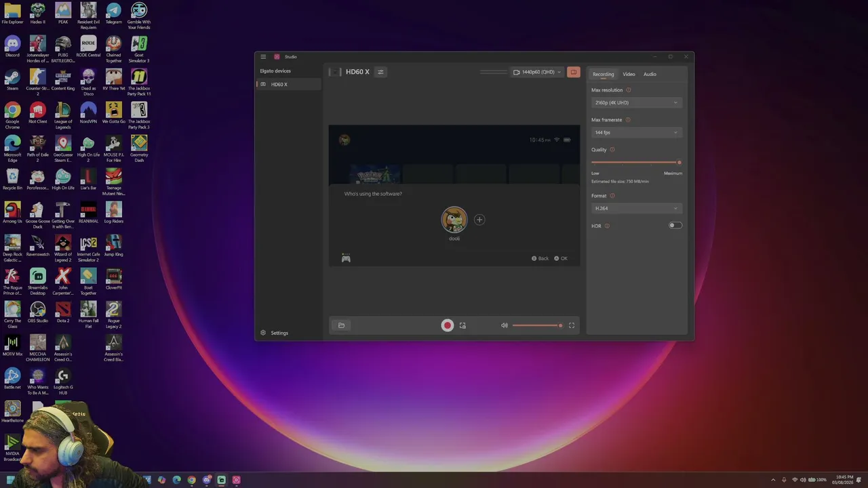Select the Battle.net desktop icon
The width and height of the screenshot is (868, 488).
pyautogui.click(x=12, y=379)
